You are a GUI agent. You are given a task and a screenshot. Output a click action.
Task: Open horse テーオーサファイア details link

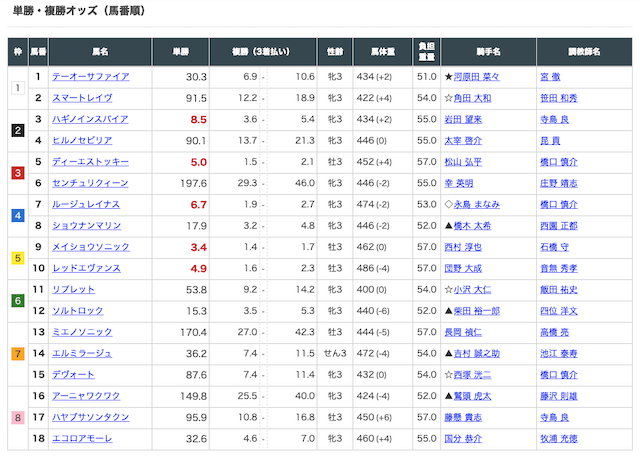(x=92, y=76)
